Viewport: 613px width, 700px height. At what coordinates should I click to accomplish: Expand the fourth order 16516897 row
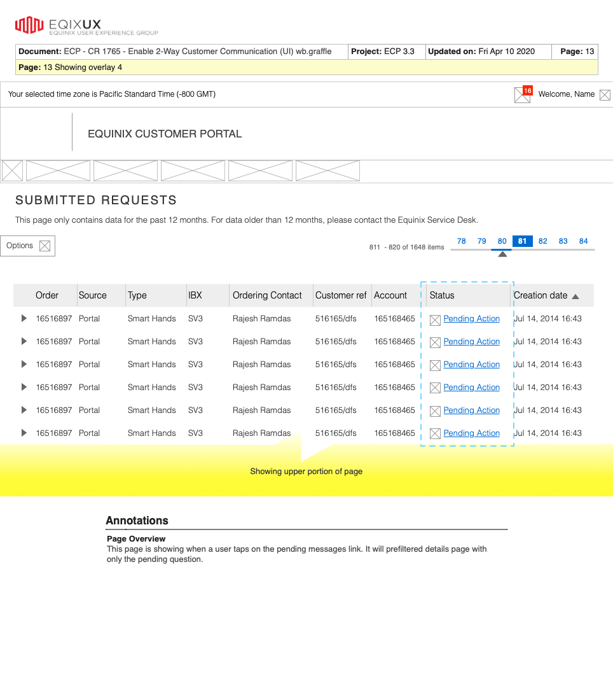24,387
